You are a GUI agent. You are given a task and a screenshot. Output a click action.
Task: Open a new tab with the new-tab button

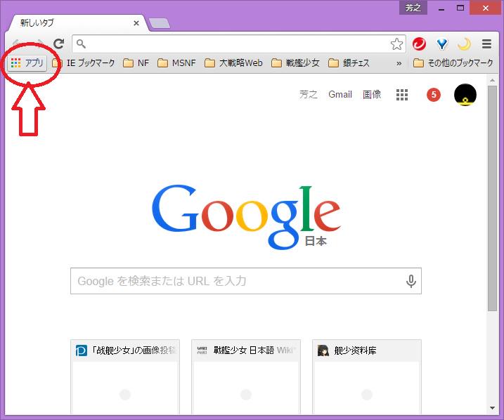click(x=160, y=23)
